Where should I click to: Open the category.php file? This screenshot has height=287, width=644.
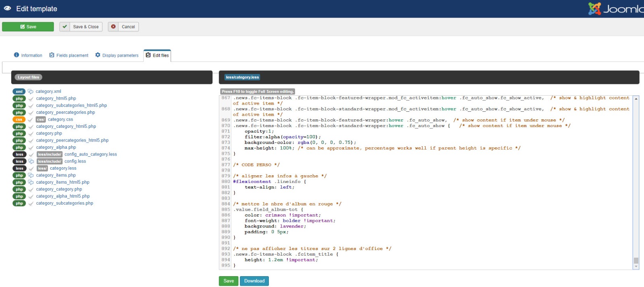pos(49,133)
